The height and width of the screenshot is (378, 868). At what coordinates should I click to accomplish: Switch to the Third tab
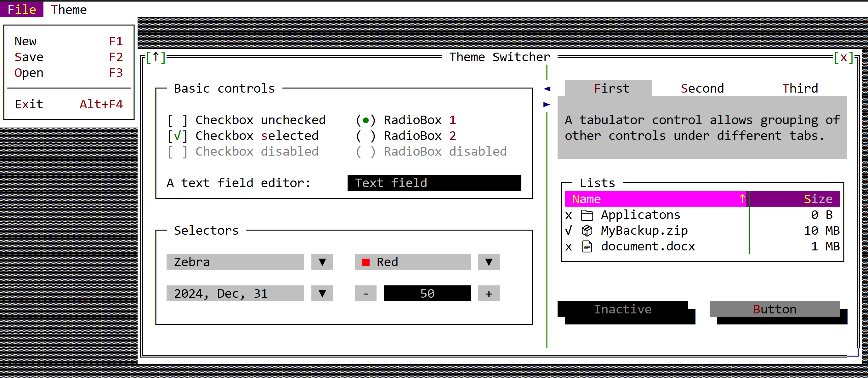800,88
